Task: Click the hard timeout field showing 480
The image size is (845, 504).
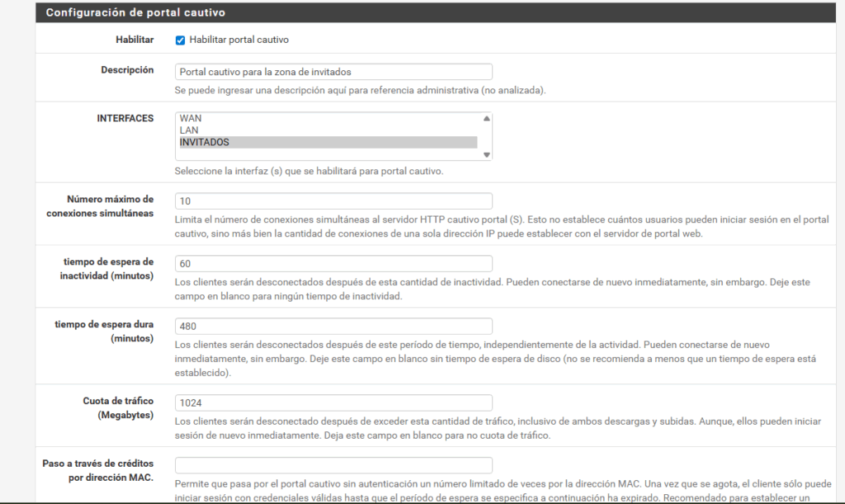Action: [x=333, y=327]
